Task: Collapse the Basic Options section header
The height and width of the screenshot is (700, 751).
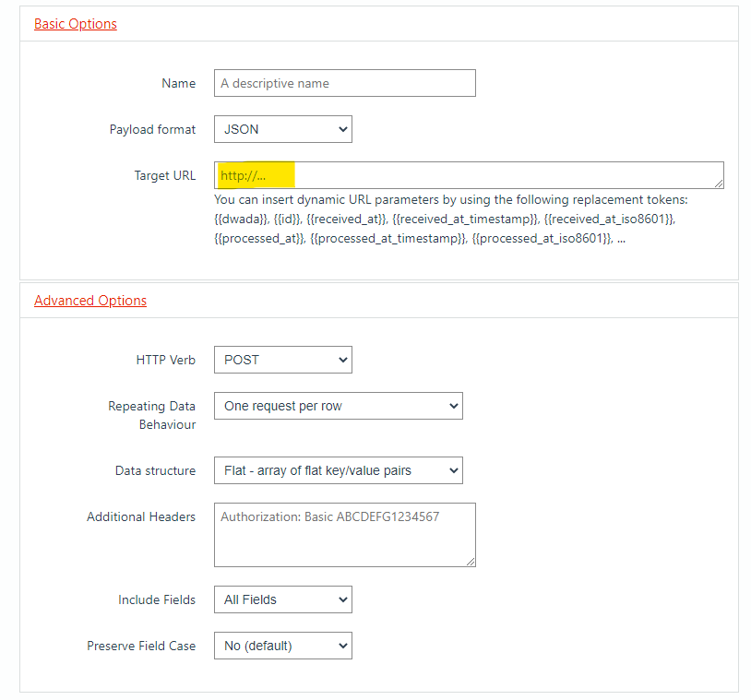Action: click(76, 24)
